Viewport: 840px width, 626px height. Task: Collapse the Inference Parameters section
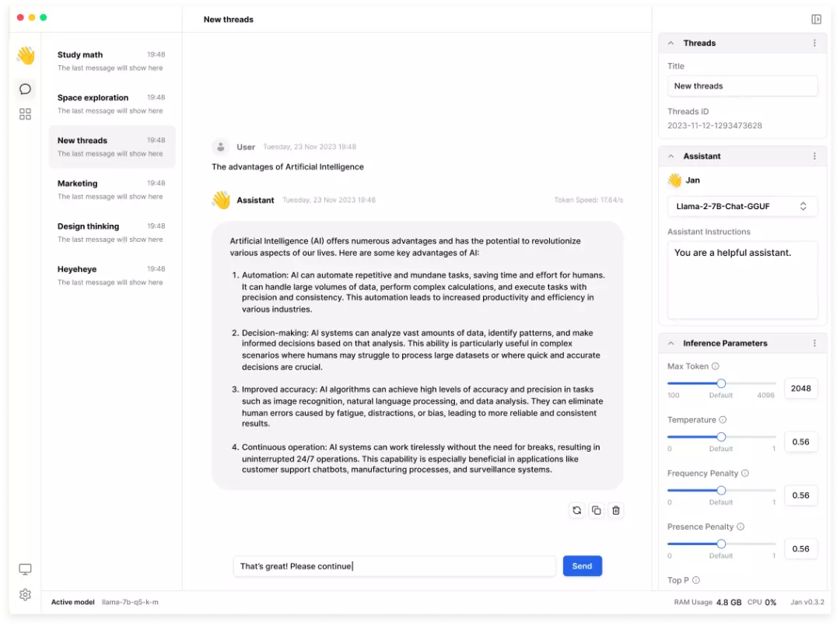pyautogui.click(x=671, y=343)
